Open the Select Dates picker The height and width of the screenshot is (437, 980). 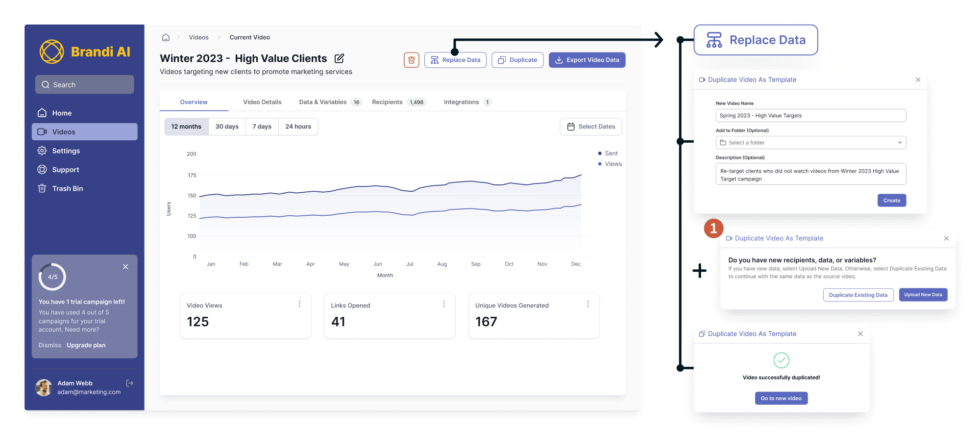[x=591, y=127]
